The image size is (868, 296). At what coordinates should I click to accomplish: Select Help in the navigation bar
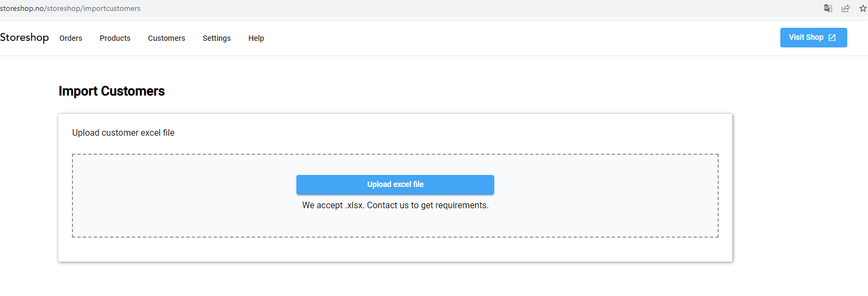256,38
